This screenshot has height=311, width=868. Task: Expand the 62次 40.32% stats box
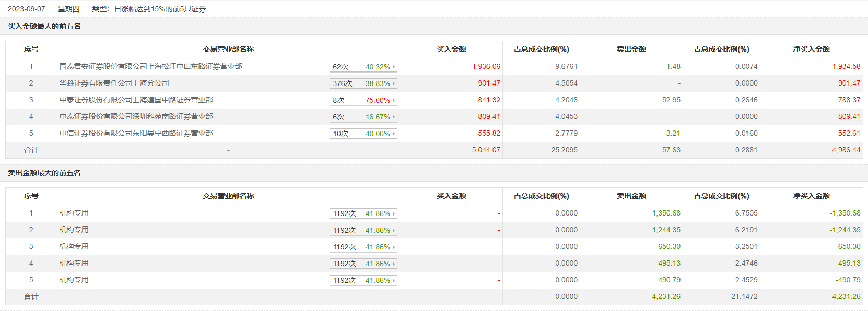(363, 67)
